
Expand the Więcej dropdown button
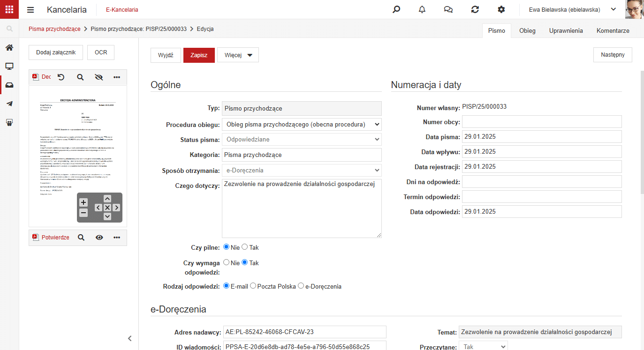(x=238, y=55)
